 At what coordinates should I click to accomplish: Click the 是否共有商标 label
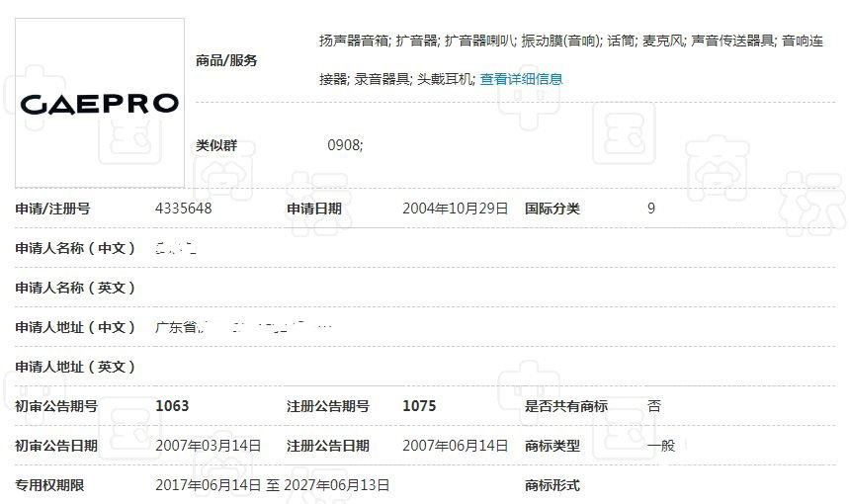pyautogui.click(x=565, y=406)
